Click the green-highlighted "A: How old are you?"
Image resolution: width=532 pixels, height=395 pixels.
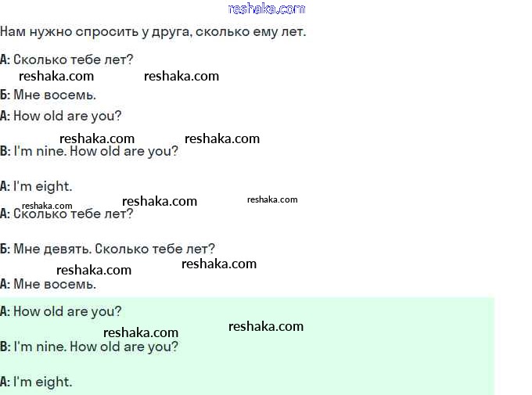pyautogui.click(x=61, y=311)
